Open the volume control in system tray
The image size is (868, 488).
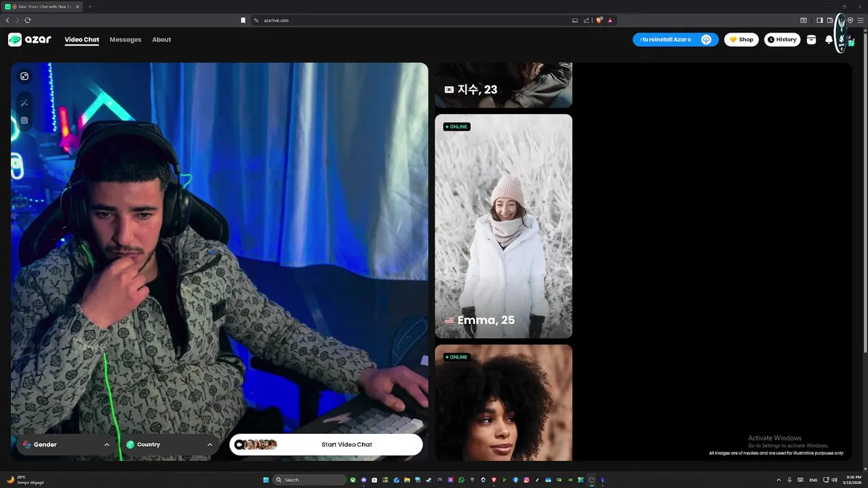click(x=834, y=480)
